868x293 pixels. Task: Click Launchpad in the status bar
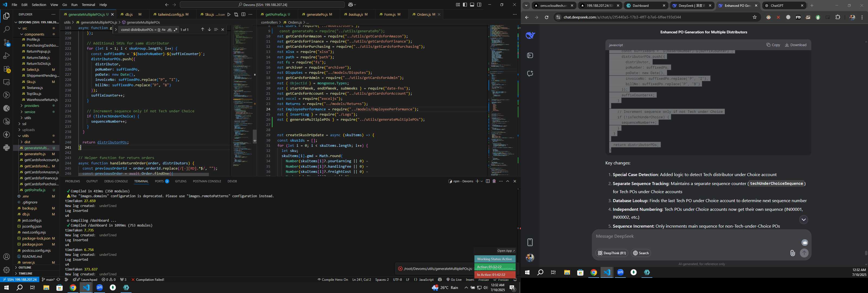coord(87,280)
